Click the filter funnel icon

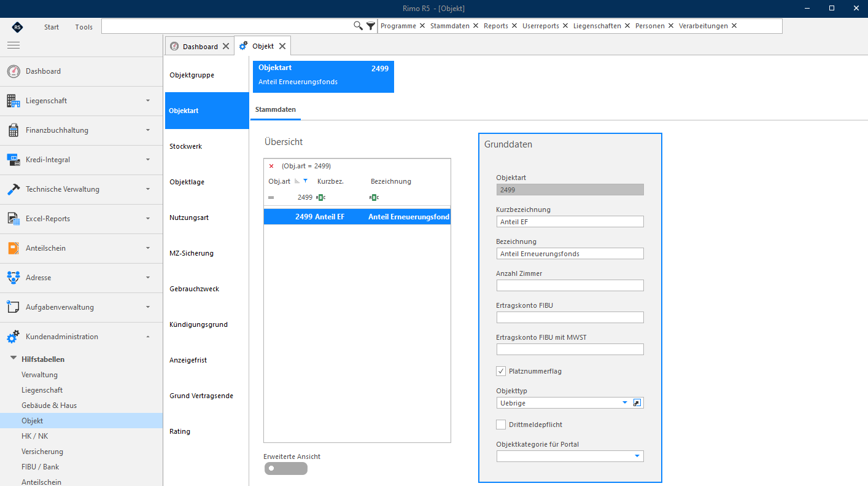click(371, 26)
